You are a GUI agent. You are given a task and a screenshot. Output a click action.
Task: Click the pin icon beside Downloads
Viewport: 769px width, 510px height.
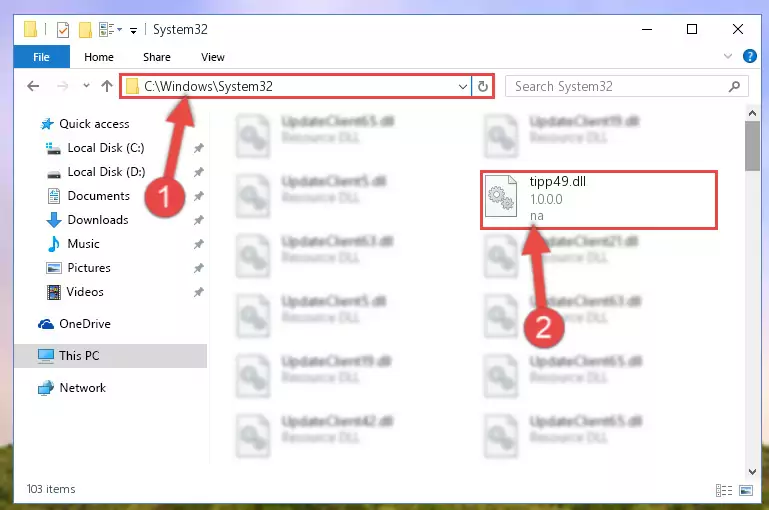coord(198,220)
